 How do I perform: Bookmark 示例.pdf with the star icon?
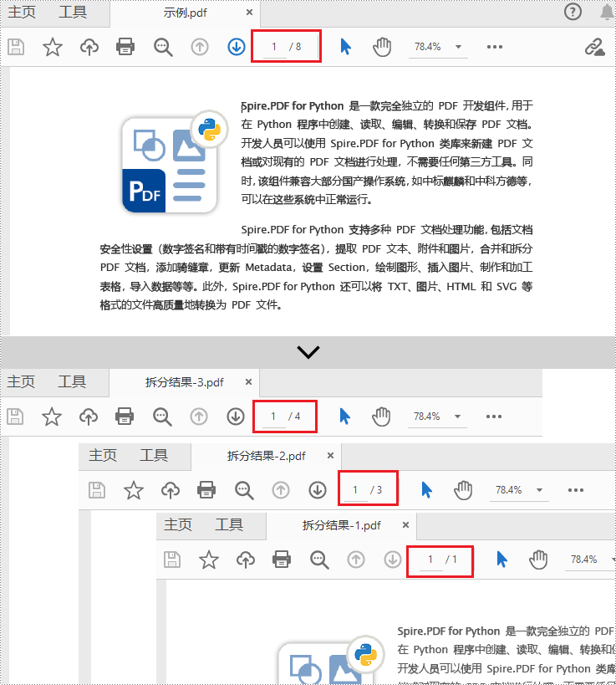pyautogui.click(x=53, y=47)
